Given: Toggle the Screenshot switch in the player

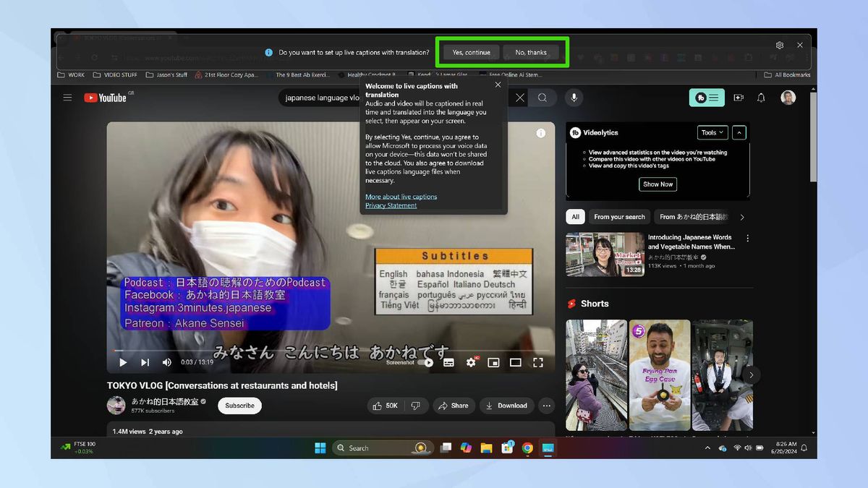Looking at the screenshot, I should click(x=423, y=362).
